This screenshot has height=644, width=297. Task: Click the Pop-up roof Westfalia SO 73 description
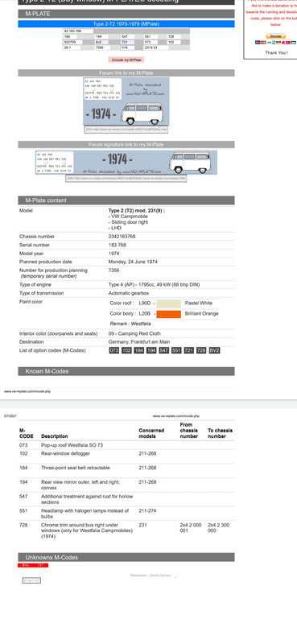(72, 445)
